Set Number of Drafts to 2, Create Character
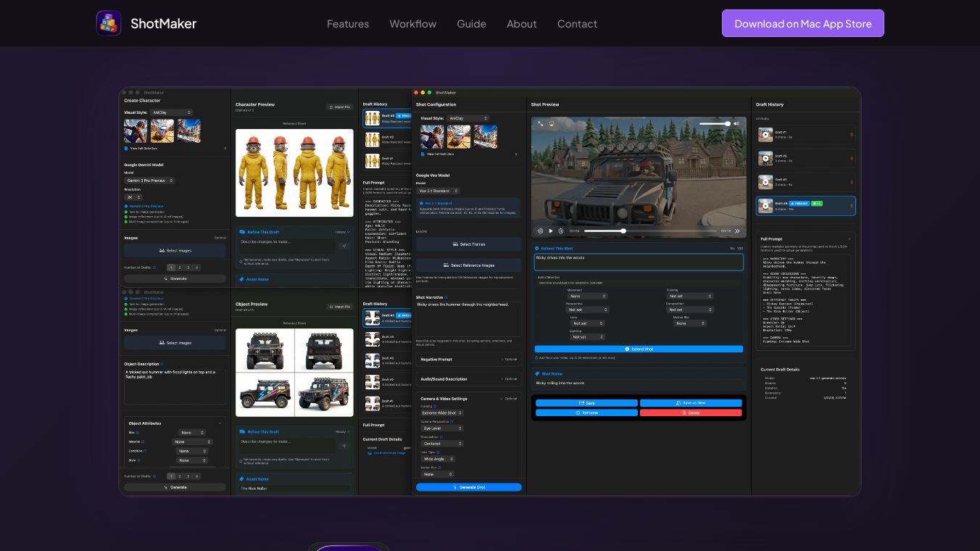 (x=180, y=268)
